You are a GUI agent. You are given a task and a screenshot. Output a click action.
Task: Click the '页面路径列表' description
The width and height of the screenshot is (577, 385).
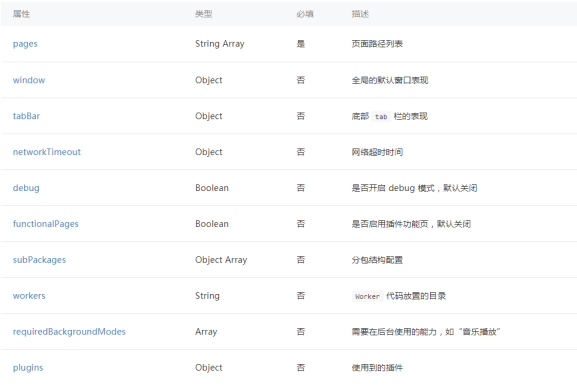point(377,44)
